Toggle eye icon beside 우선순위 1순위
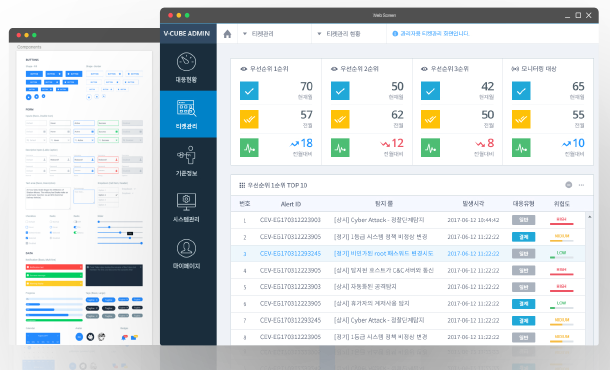 click(x=244, y=69)
